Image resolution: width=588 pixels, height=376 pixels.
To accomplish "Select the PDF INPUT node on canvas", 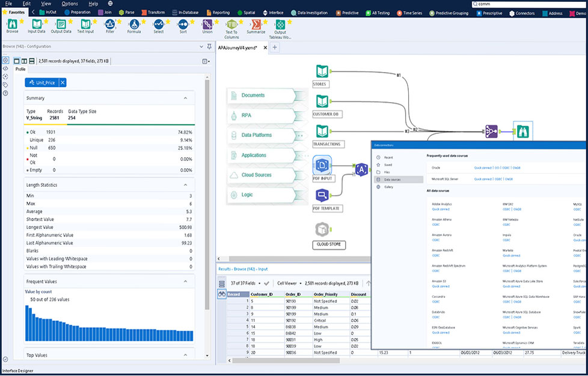I will pyautogui.click(x=322, y=166).
